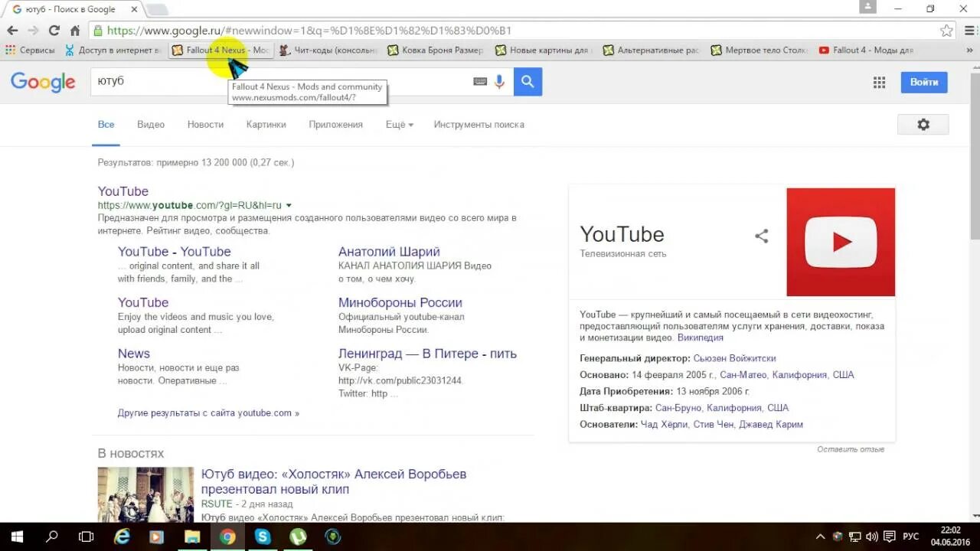Open Windows taskbar search
The height and width of the screenshot is (551, 980).
pos(52,537)
